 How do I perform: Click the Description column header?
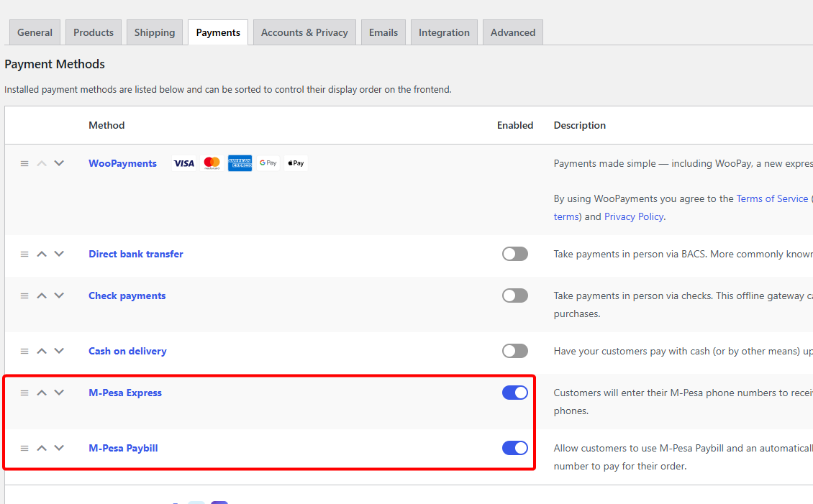coord(580,125)
